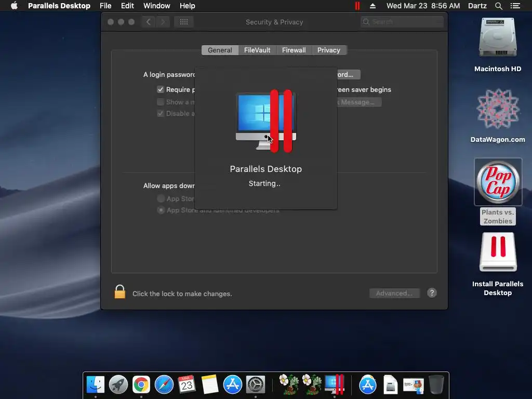The width and height of the screenshot is (532, 399).
Task: Click the first Plants vs. Zombies Dock icon
Action: pos(289,384)
